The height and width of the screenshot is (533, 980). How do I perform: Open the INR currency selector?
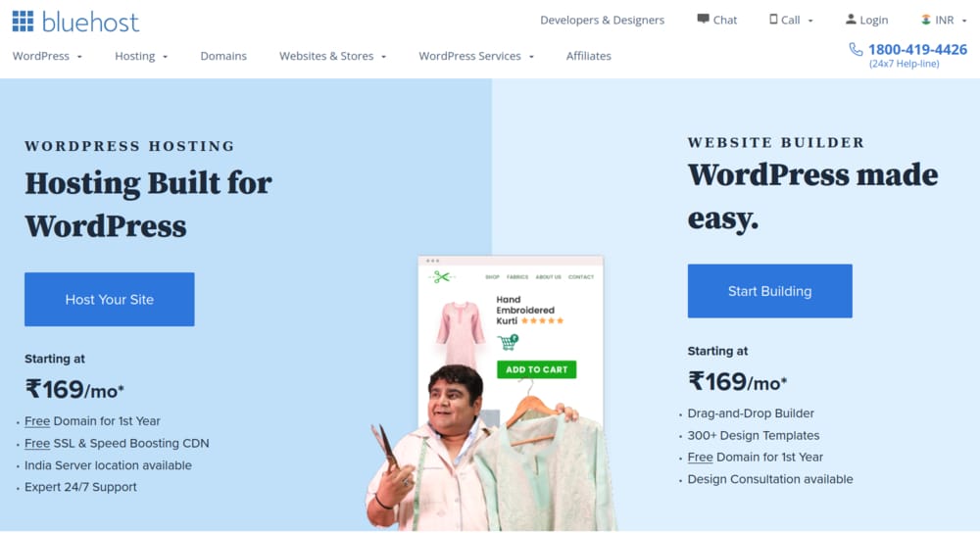944,20
